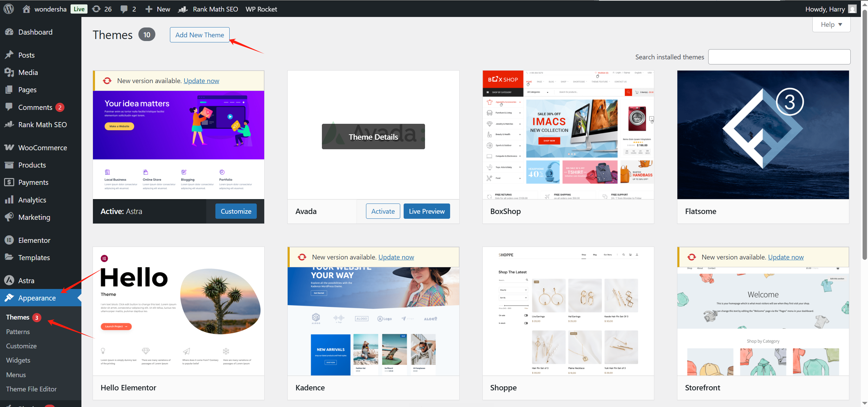Open Rank Math SEO admin bar menu
This screenshot has height=407, width=868.
tap(208, 9)
